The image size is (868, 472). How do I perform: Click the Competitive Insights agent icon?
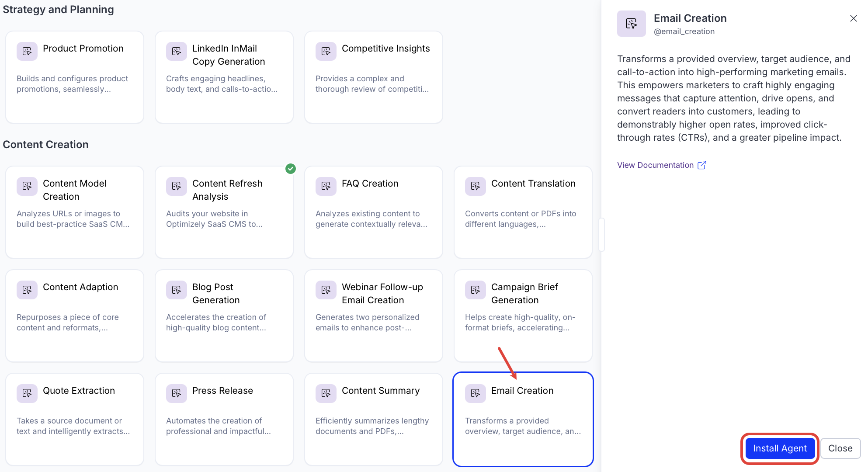coord(326,51)
